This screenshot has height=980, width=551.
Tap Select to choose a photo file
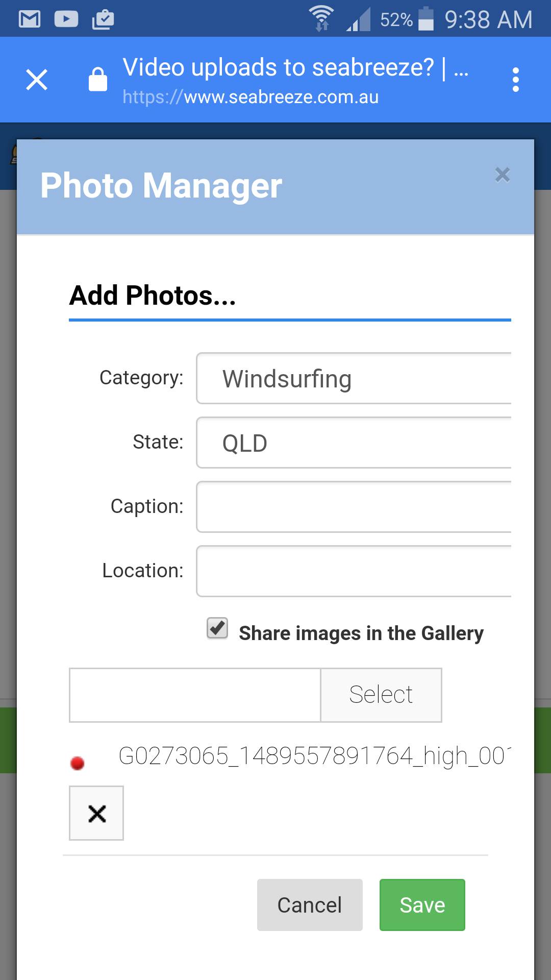click(381, 694)
